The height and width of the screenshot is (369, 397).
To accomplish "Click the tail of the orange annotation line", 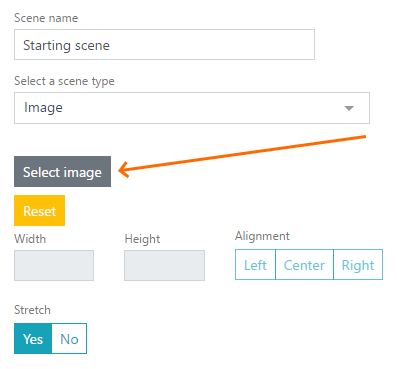I will click(363, 136).
